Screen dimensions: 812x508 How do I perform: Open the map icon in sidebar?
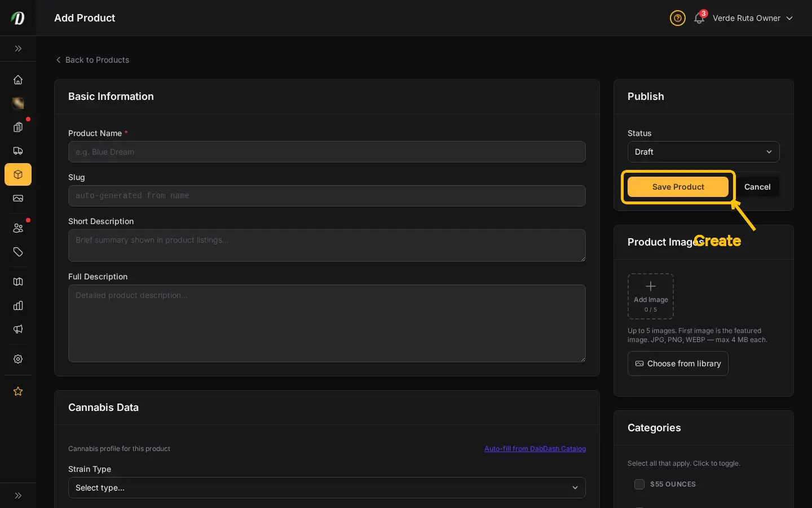click(18, 282)
